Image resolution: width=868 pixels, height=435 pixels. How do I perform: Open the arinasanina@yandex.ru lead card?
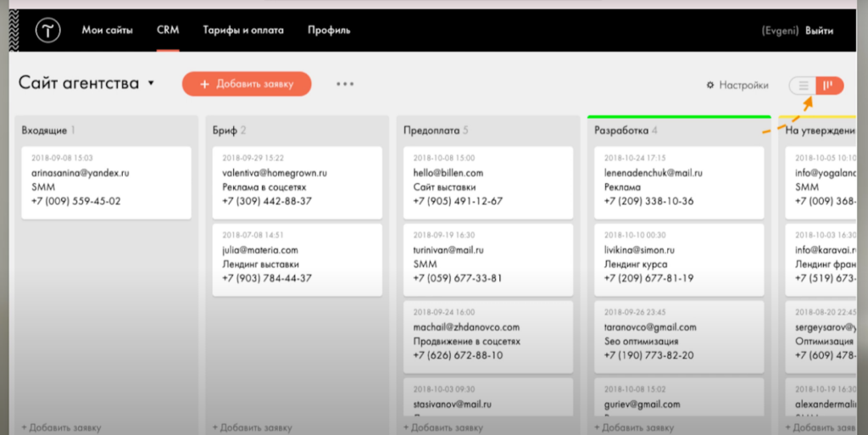[106, 182]
